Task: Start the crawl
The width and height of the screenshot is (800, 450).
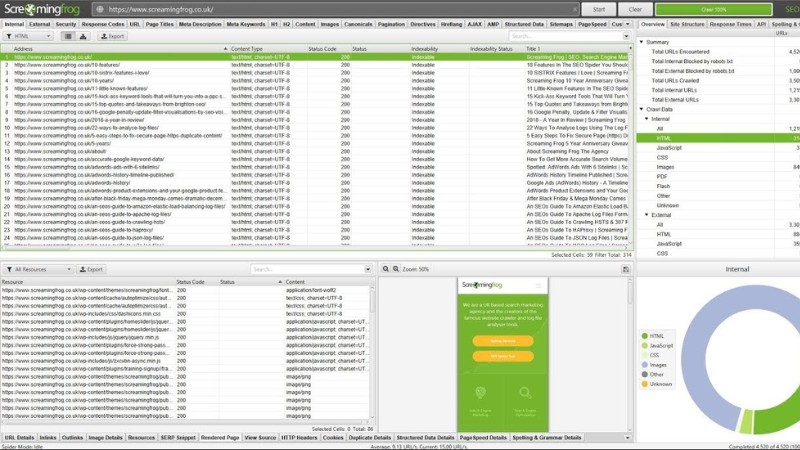Action: pos(598,9)
